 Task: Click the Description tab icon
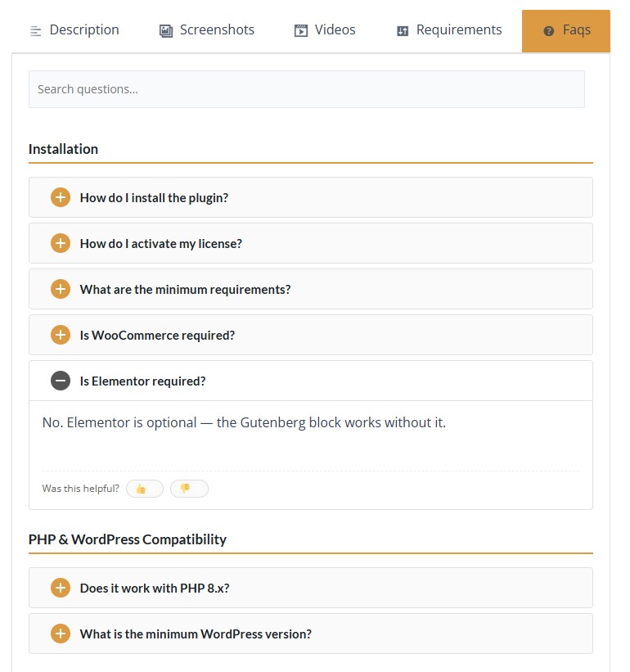(x=36, y=29)
